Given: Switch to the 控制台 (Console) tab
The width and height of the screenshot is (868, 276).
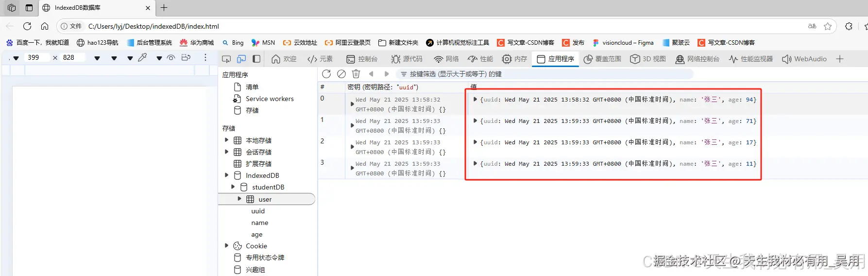Looking at the screenshot, I should tap(362, 59).
